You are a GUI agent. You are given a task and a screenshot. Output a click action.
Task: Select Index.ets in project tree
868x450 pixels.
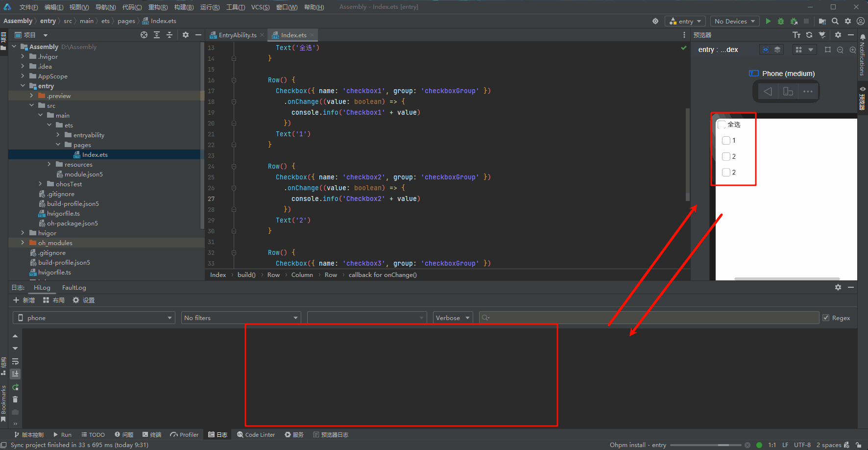pos(95,154)
